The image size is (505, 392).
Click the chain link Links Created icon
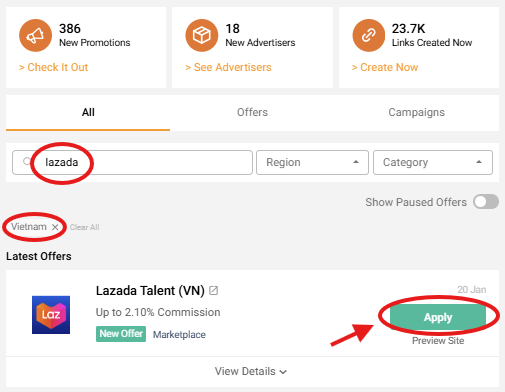(x=369, y=35)
